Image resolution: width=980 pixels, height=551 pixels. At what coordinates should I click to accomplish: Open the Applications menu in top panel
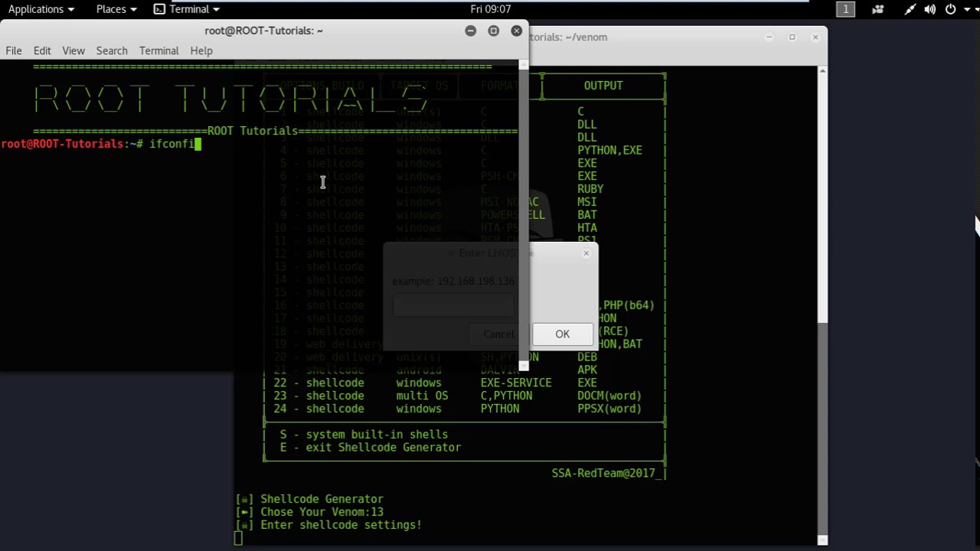[41, 9]
